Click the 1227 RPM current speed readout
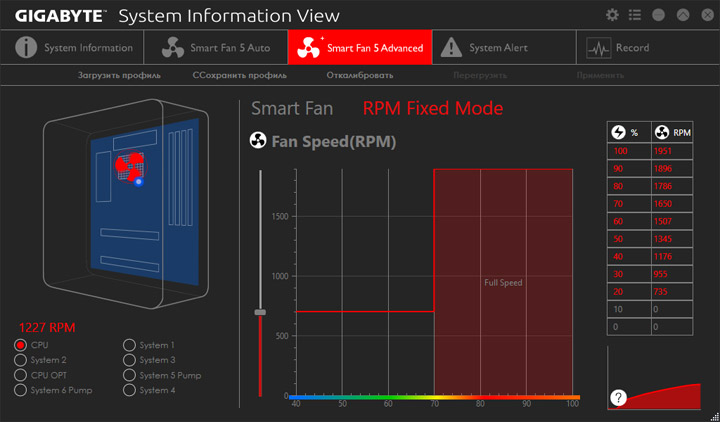The height and width of the screenshot is (422, 720). point(47,327)
